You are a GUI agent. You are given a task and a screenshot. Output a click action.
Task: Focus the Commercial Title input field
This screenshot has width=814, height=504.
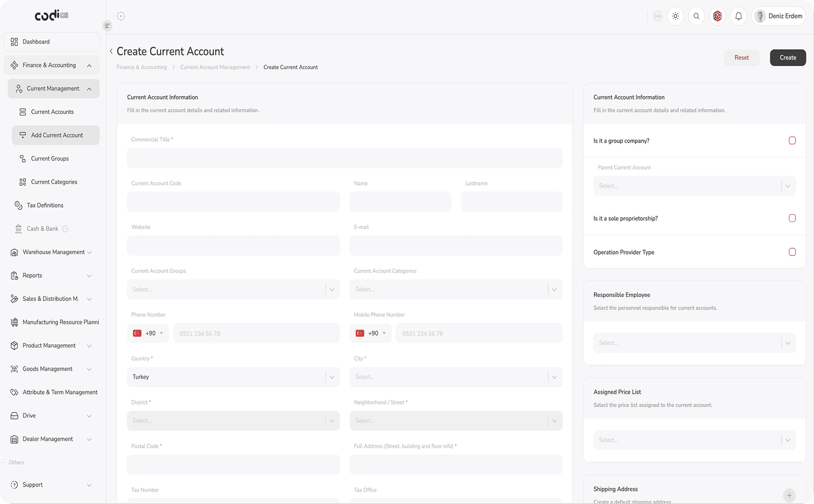[345, 158]
